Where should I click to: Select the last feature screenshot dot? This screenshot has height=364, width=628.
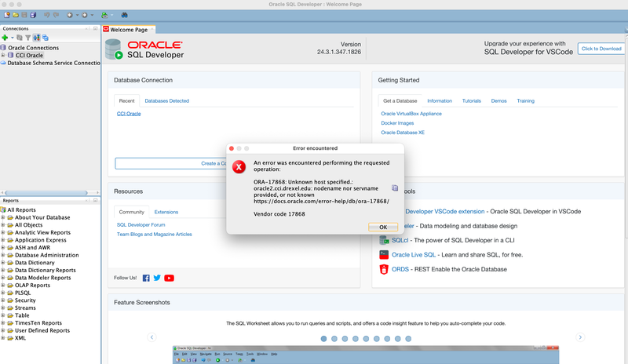pyautogui.click(x=408, y=339)
